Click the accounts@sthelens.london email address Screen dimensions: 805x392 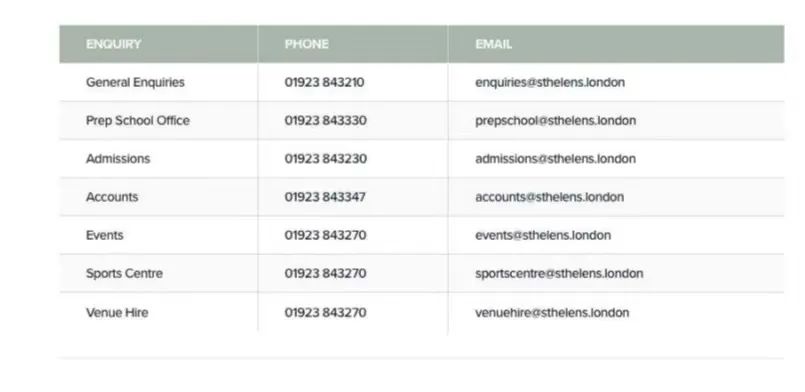[549, 197]
